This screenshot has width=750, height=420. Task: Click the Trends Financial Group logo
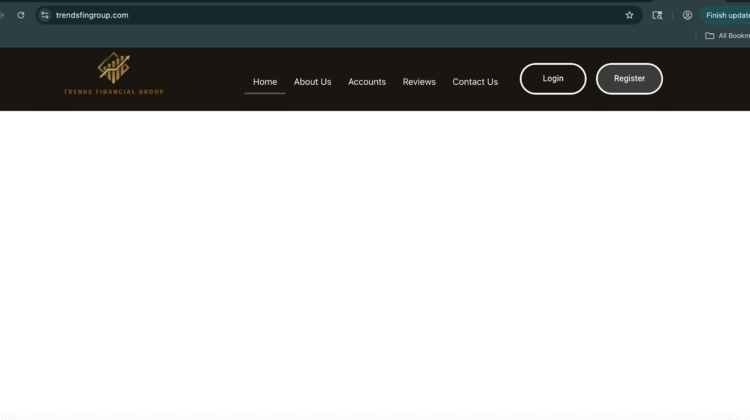coord(113,68)
